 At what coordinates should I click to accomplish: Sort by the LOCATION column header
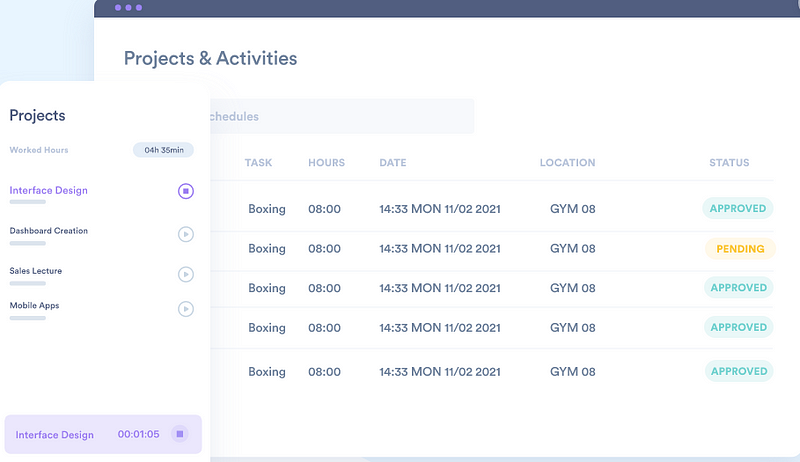tap(567, 163)
